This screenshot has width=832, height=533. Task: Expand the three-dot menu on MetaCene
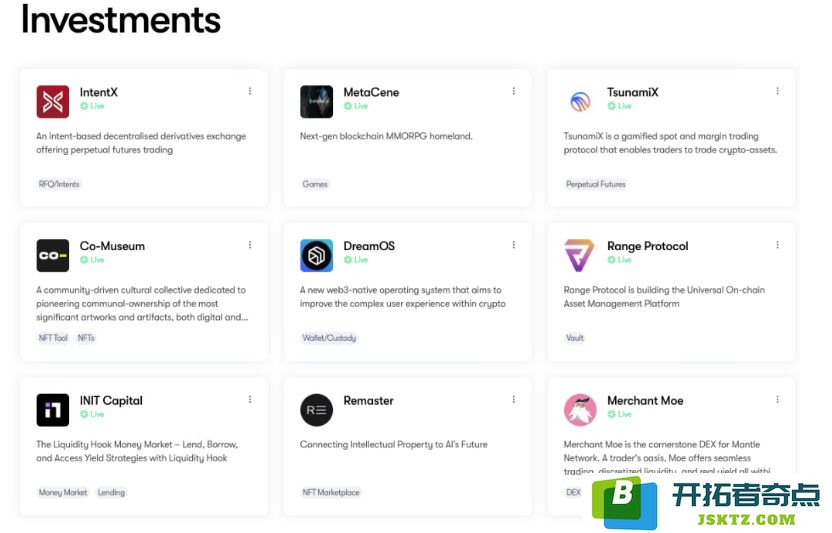pos(514,91)
